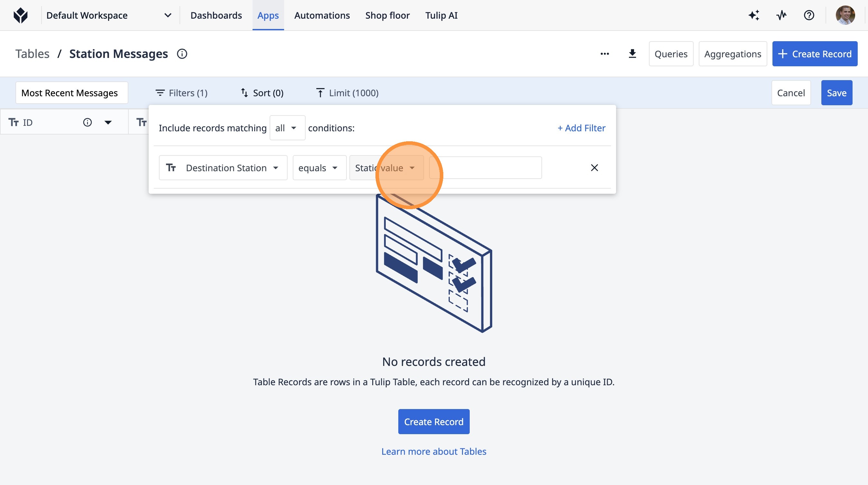Click the help question mark icon
The height and width of the screenshot is (485, 868).
pos(809,15)
